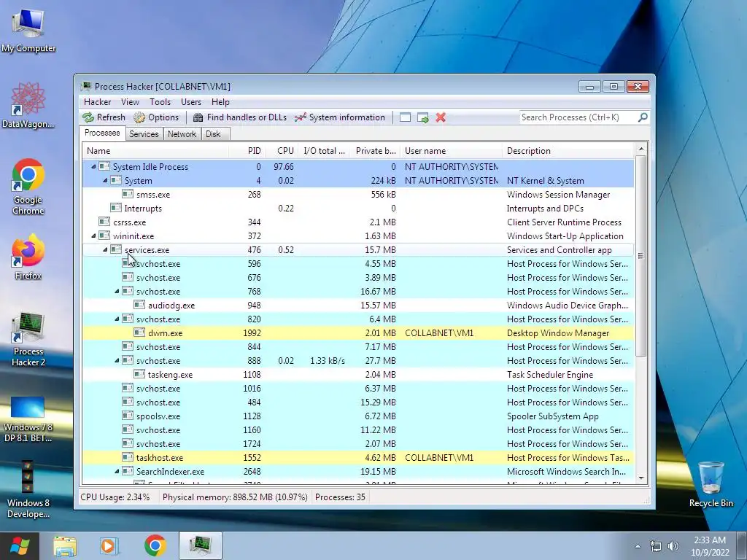
Task: Open Windows Media Player from the taskbar
Action: click(x=109, y=545)
